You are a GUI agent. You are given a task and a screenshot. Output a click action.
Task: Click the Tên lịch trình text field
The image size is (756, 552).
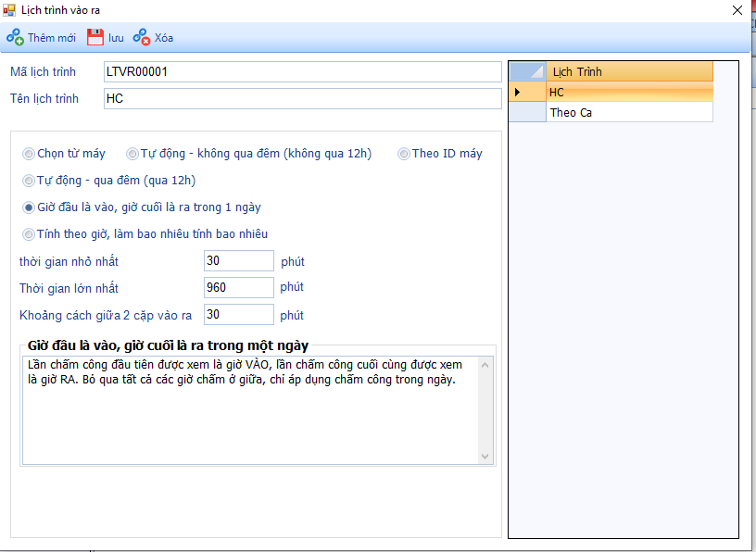[x=302, y=98]
